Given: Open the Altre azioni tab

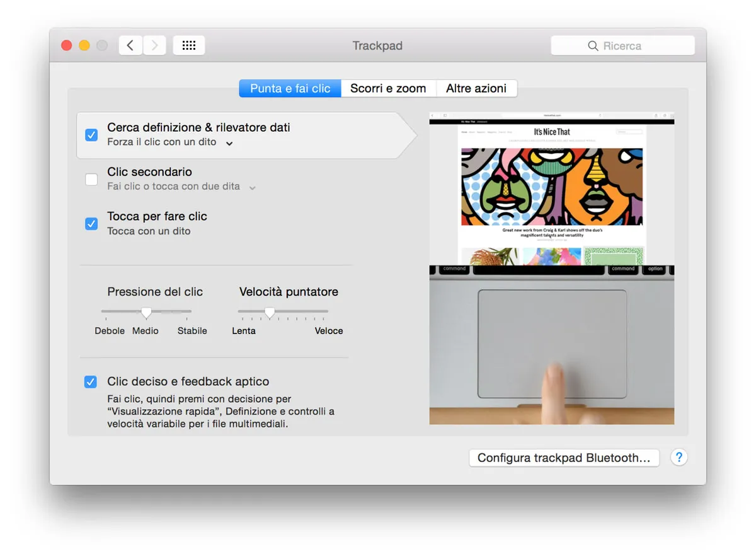Looking at the screenshot, I should click(476, 88).
